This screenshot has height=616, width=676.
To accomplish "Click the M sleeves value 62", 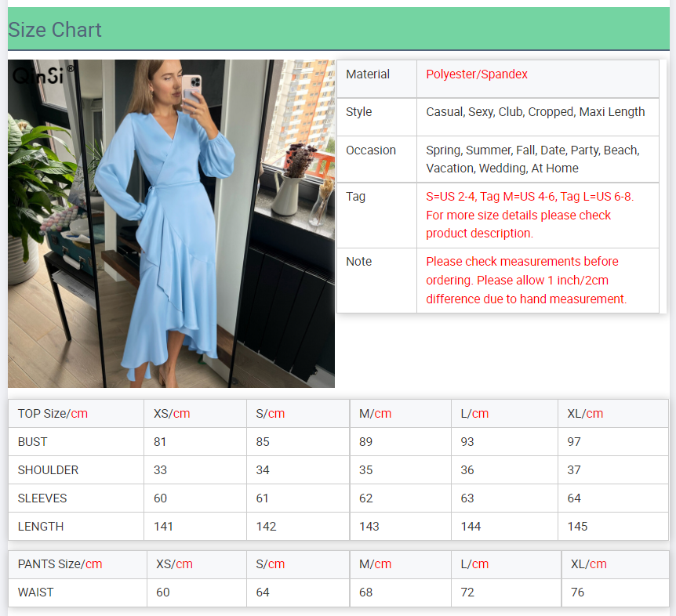I will click(366, 498).
